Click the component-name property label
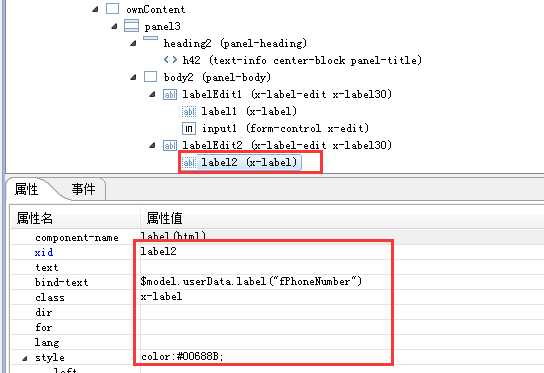The width and height of the screenshot is (544, 373). tap(77, 238)
